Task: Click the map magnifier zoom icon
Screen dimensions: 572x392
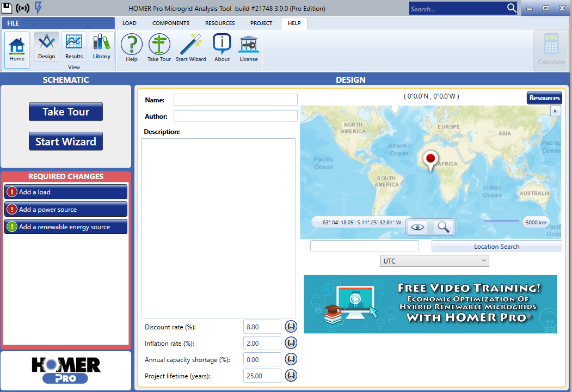Action: (x=443, y=227)
